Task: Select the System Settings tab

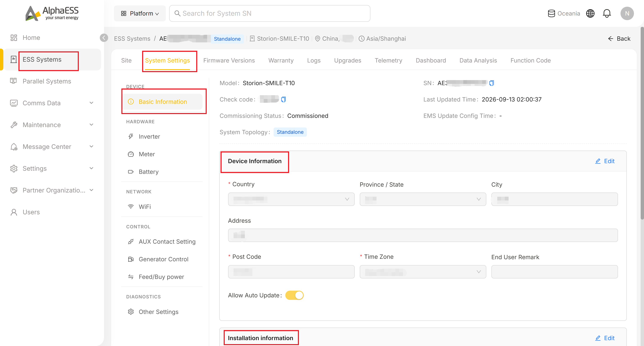Action: 167,61
